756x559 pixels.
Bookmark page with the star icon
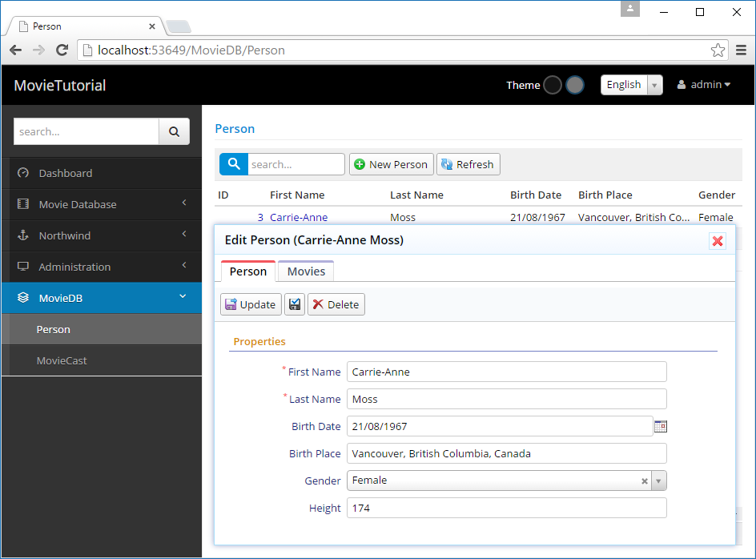[x=718, y=50]
